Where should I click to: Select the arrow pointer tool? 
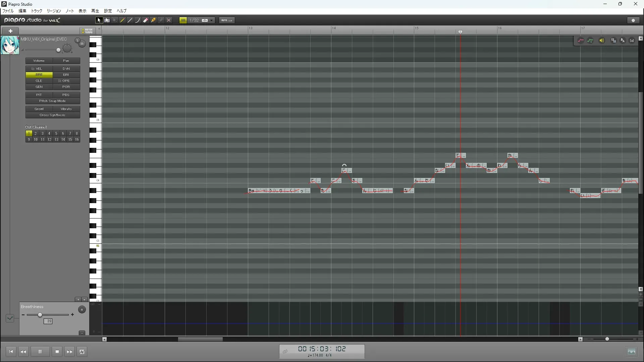(99, 20)
